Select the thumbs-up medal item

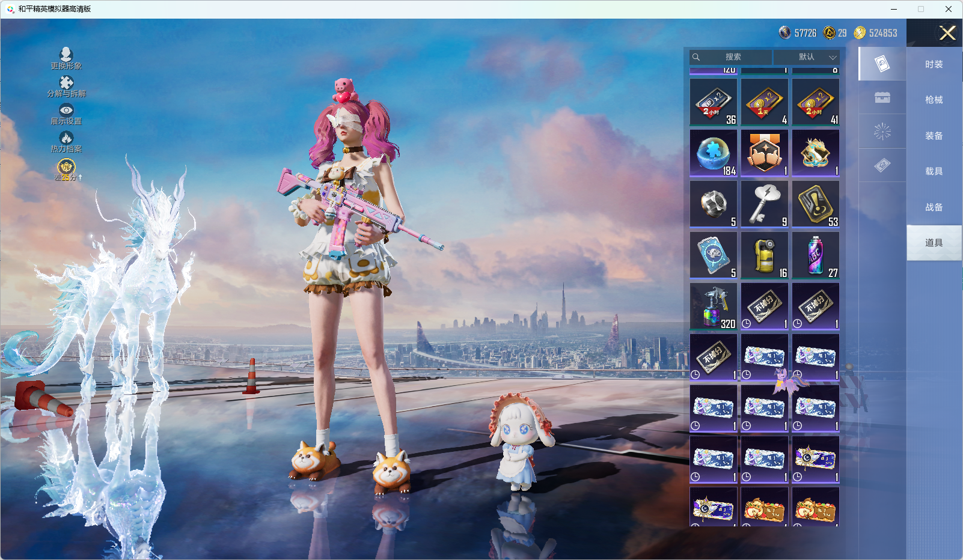[x=765, y=153]
